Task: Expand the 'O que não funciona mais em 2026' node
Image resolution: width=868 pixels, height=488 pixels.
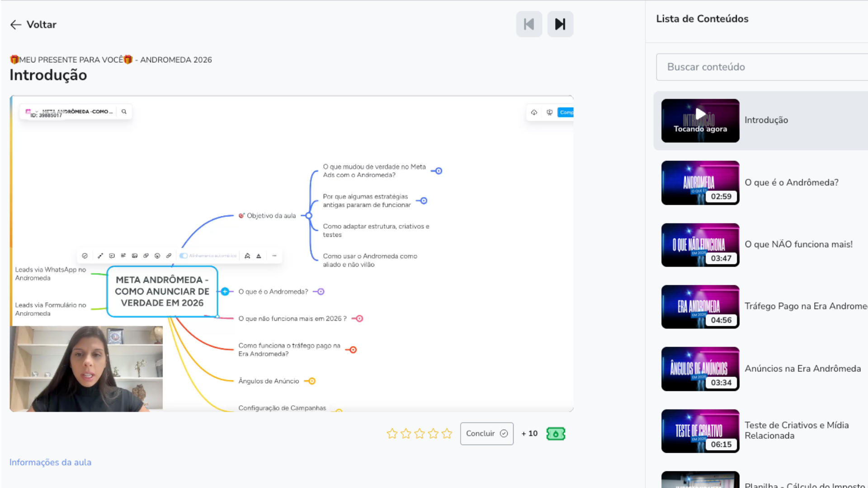Action: pos(359,319)
